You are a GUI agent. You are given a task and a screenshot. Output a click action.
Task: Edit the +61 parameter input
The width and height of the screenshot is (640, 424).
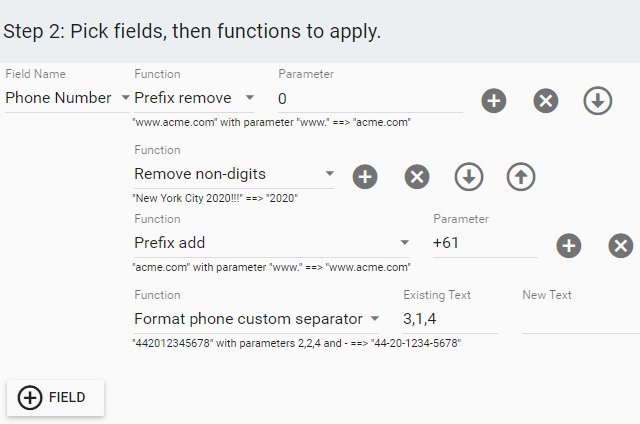click(x=485, y=243)
